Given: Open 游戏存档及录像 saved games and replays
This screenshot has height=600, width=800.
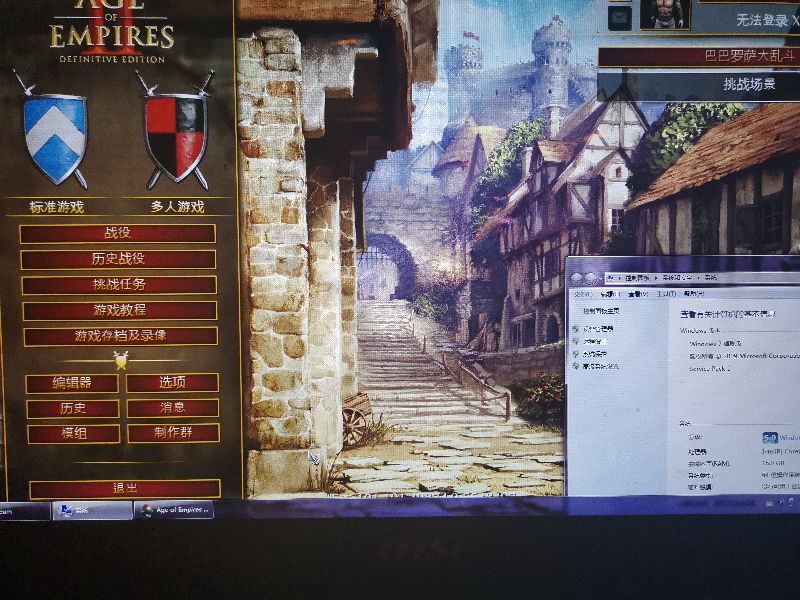Looking at the screenshot, I should pos(121,336).
